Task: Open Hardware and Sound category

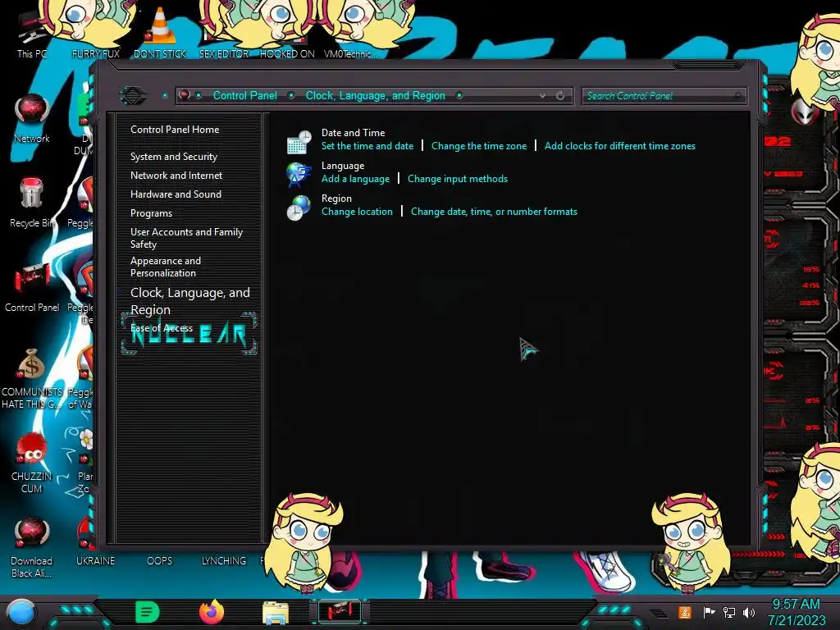Action: click(x=176, y=194)
